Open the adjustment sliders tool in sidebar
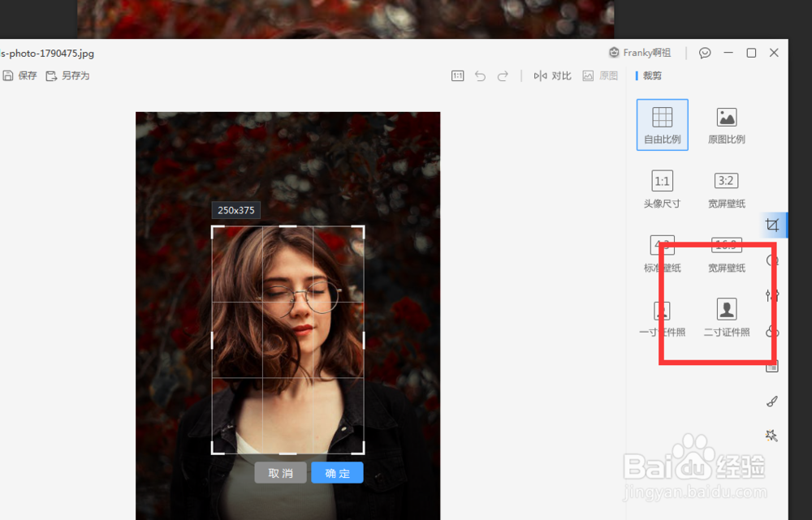The width and height of the screenshot is (812, 520). 771,295
